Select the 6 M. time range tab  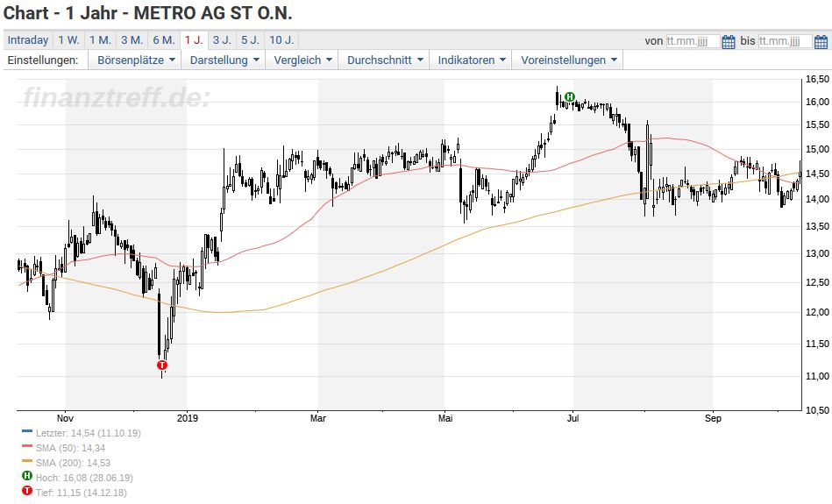click(164, 40)
